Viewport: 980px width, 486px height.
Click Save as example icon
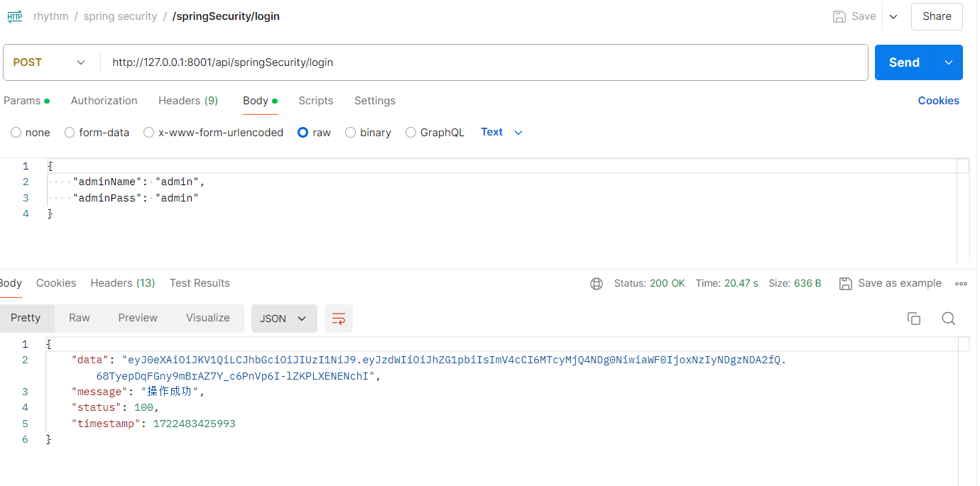(846, 284)
